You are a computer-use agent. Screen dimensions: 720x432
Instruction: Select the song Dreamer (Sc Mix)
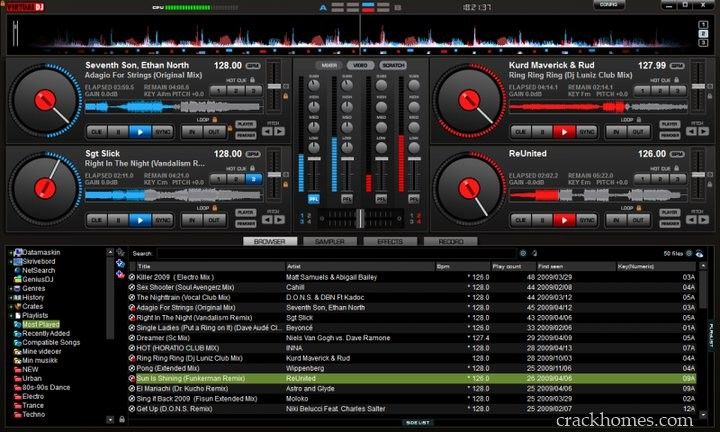[163, 338]
